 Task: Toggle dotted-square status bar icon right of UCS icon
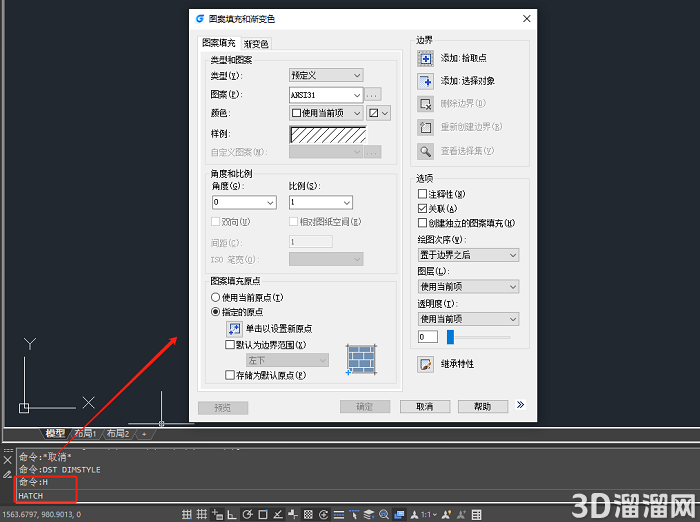pyautogui.click(x=308, y=514)
